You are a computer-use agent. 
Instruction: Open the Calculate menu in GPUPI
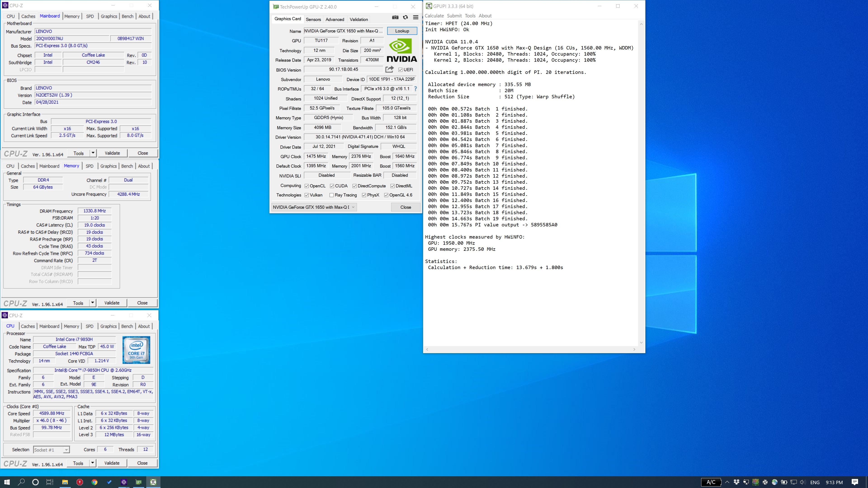[434, 16]
